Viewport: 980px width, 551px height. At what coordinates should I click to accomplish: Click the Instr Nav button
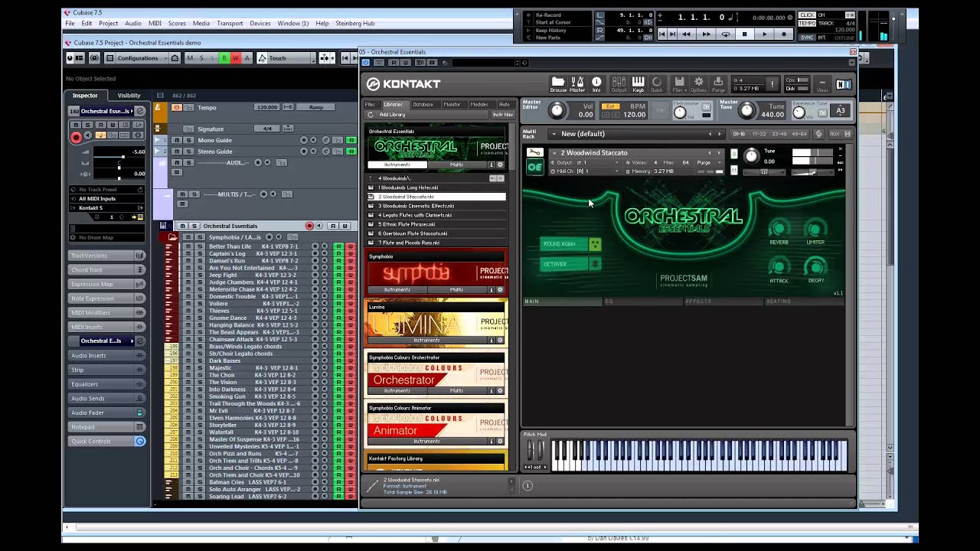(x=502, y=115)
